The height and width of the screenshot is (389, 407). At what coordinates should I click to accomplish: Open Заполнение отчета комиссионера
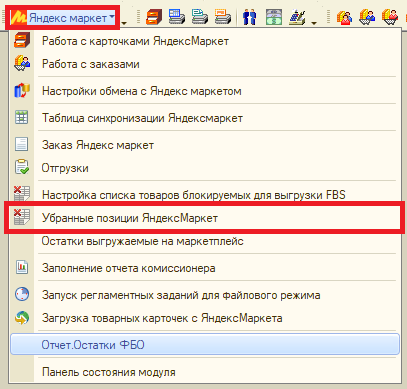coord(205,268)
